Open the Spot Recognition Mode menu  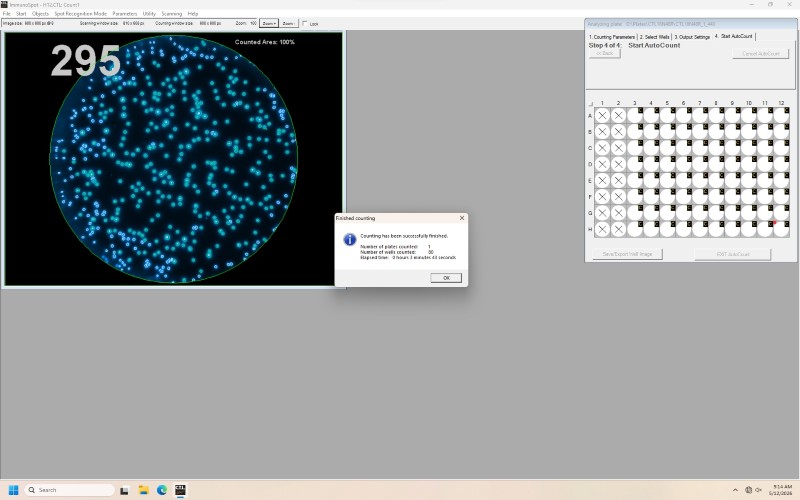81,14
